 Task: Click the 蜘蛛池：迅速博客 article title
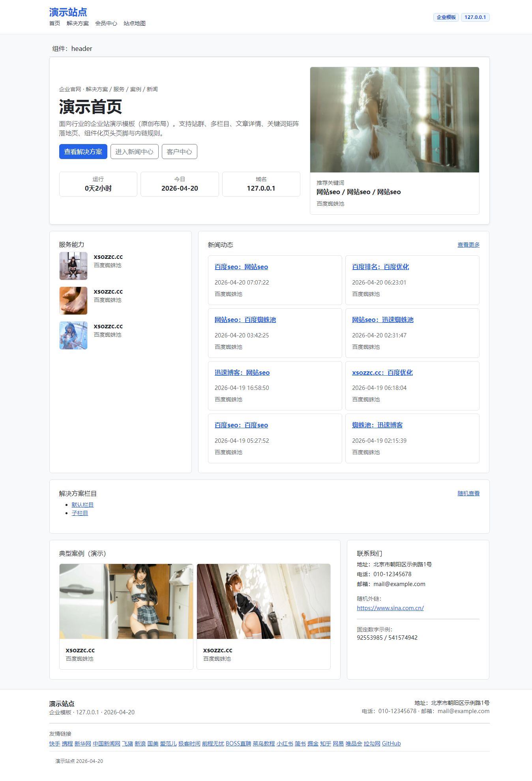(x=377, y=425)
